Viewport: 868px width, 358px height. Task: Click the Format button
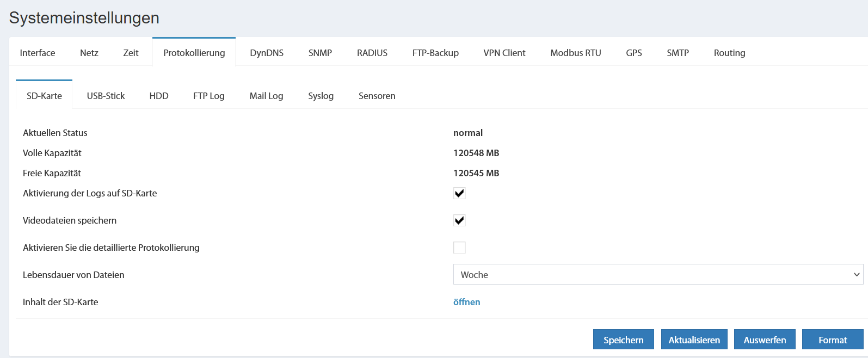coord(832,340)
